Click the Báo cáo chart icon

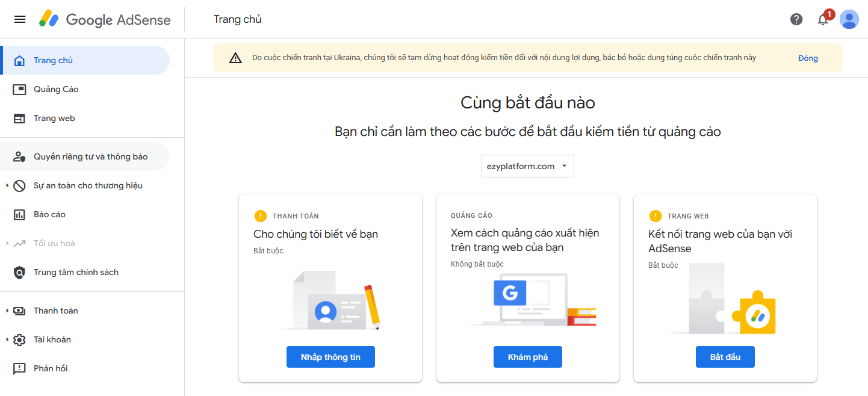(19, 214)
